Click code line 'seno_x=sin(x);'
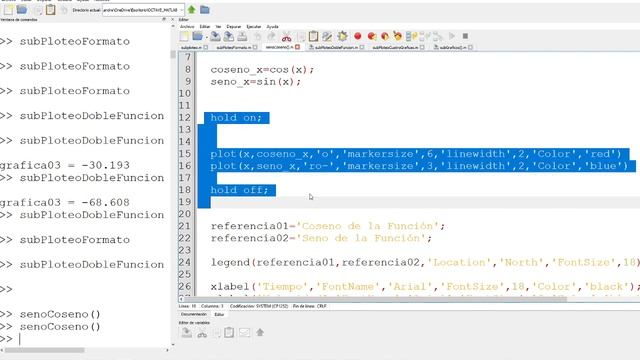 click(256, 82)
